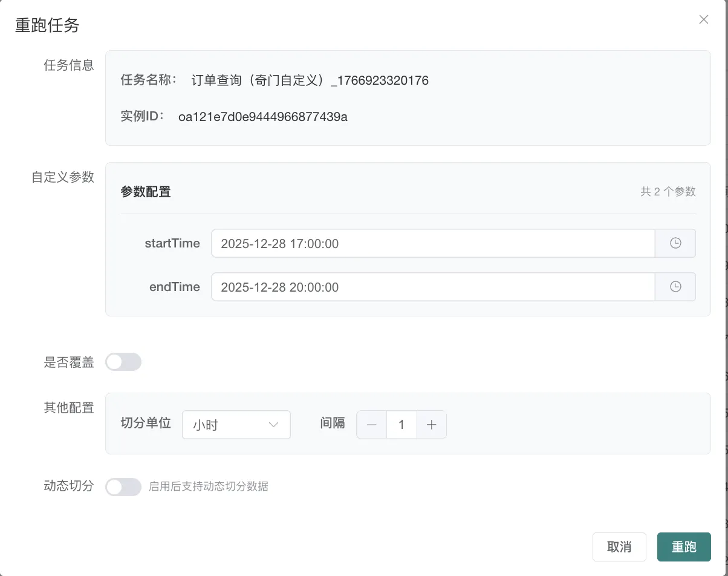Focus the startTime date-time input field
The width and height of the screenshot is (728, 576).
coord(432,243)
